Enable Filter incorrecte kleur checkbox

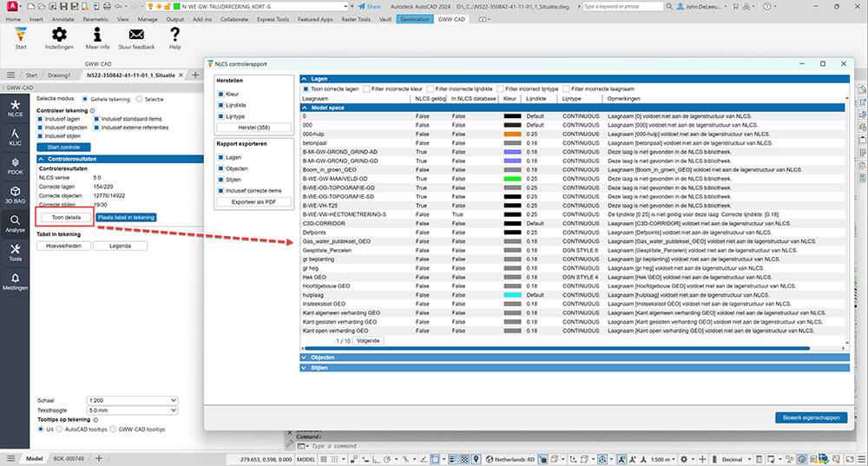pos(366,89)
